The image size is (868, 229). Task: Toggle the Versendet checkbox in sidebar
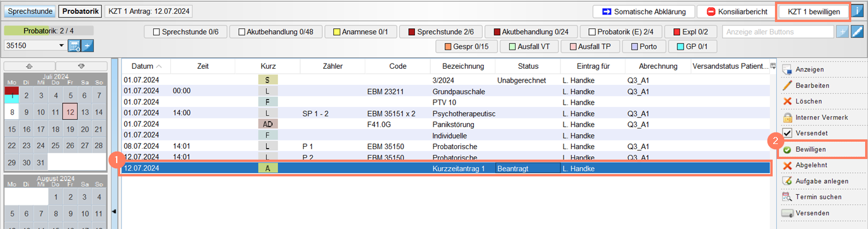click(x=787, y=133)
